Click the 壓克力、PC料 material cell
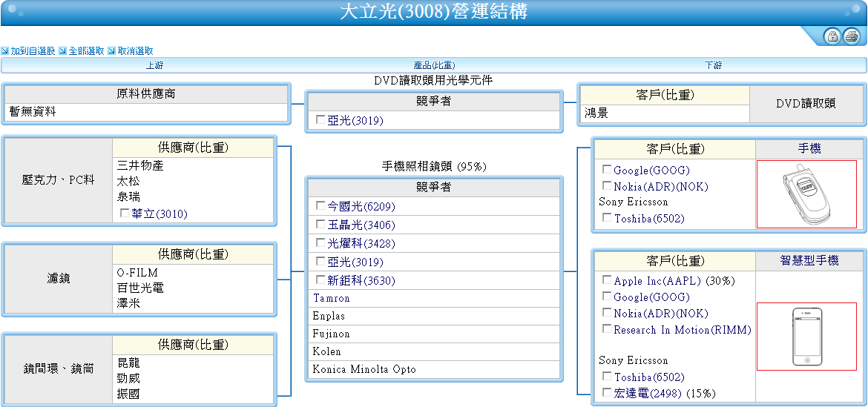Image resolution: width=868 pixels, height=407 pixels. (59, 180)
